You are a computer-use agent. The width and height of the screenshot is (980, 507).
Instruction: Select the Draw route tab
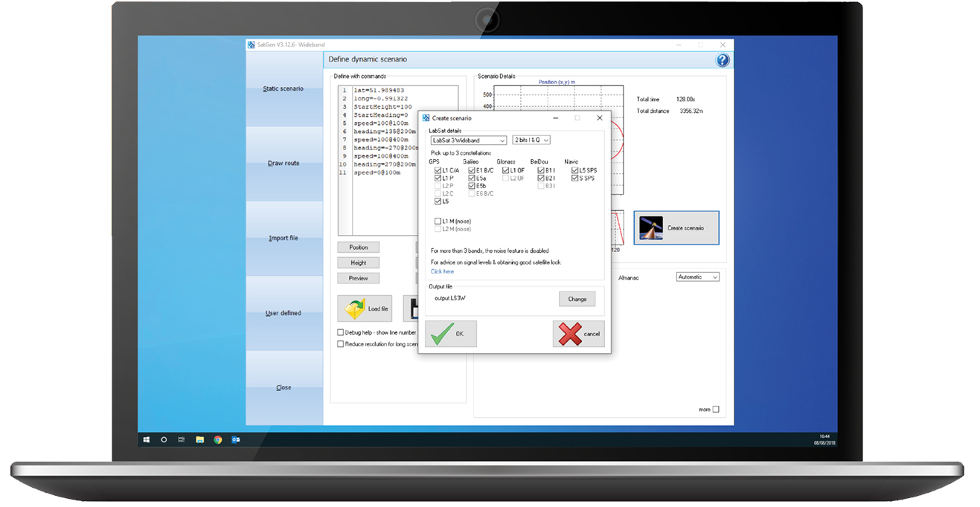pos(284,164)
